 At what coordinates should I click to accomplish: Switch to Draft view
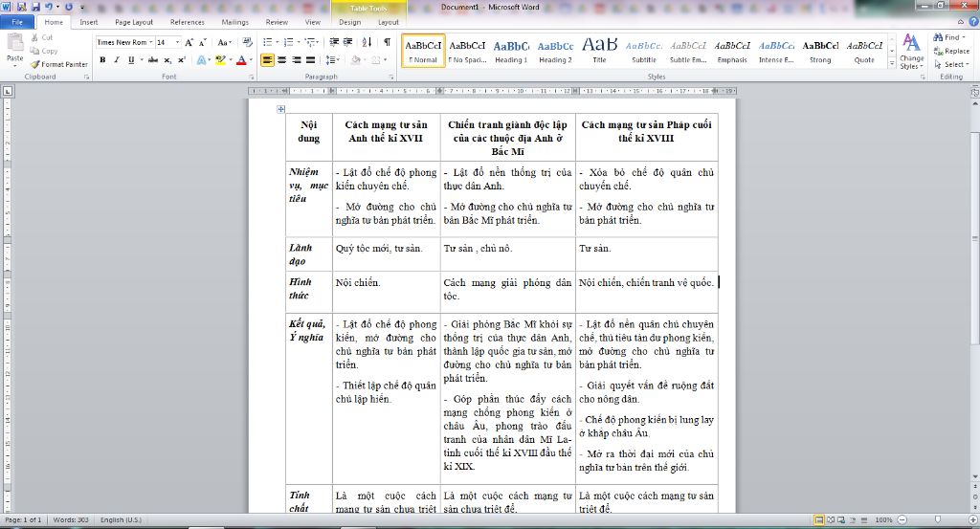click(x=864, y=519)
